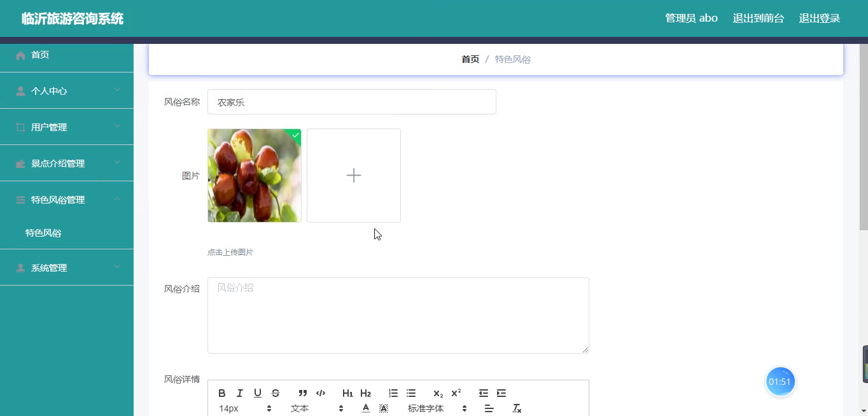
Task: Click the 特色风俗 breadcrumb item
Action: pos(513,59)
